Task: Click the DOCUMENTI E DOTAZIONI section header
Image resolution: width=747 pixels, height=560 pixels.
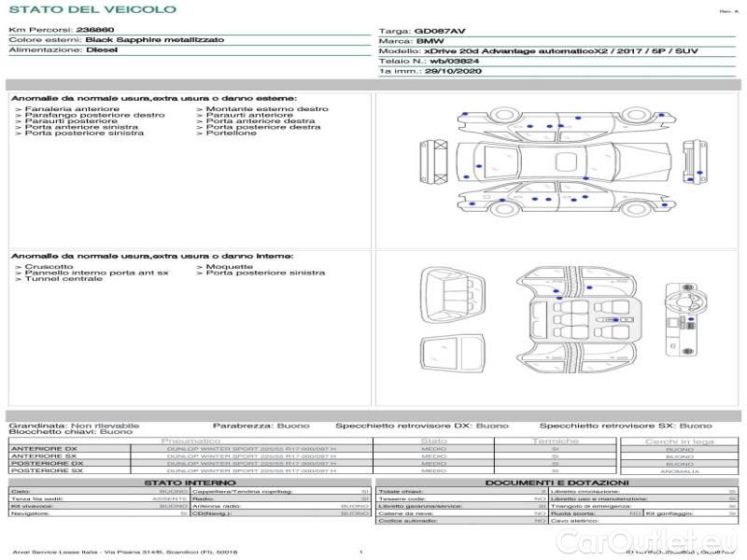Action: (x=557, y=483)
